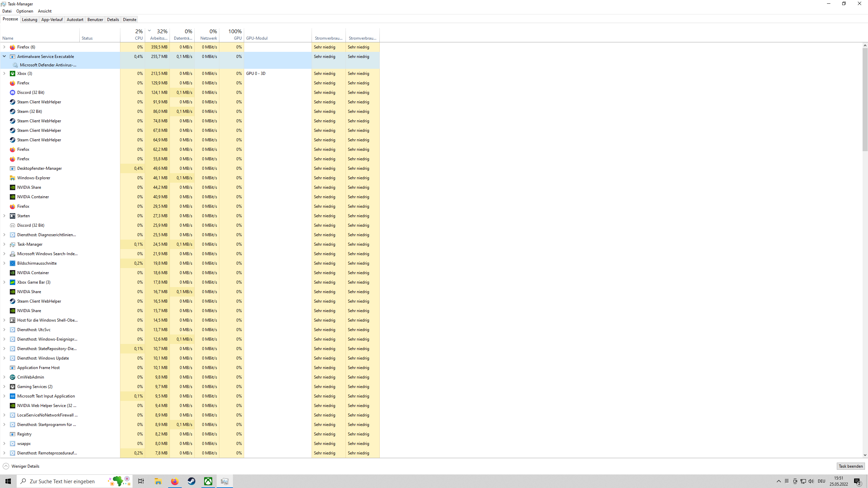The width and height of the screenshot is (868, 488).
Task: Open the Windows Start menu
Action: [x=8, y=481]
